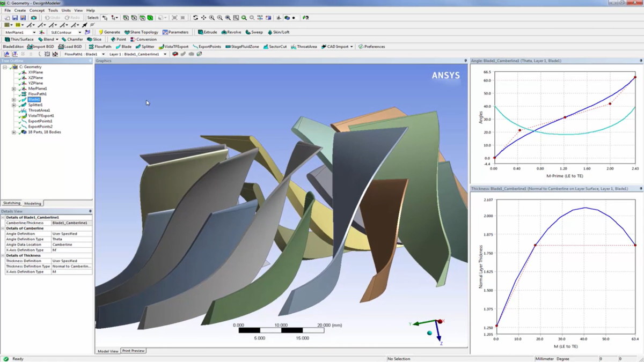Open the Parameters tool
The width and height of the screenshot is (644, 362).
click(x=175, y=32)
